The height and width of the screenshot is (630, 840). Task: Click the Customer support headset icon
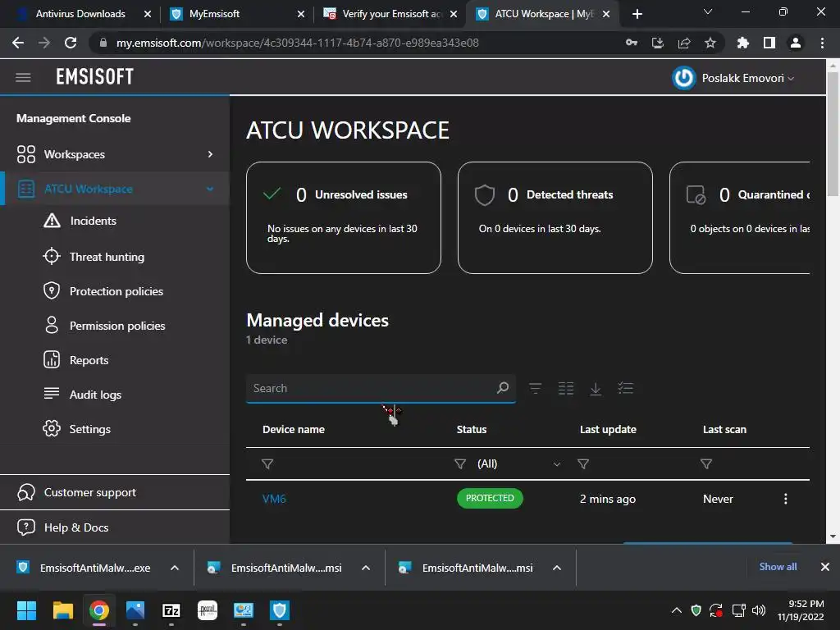25,492
